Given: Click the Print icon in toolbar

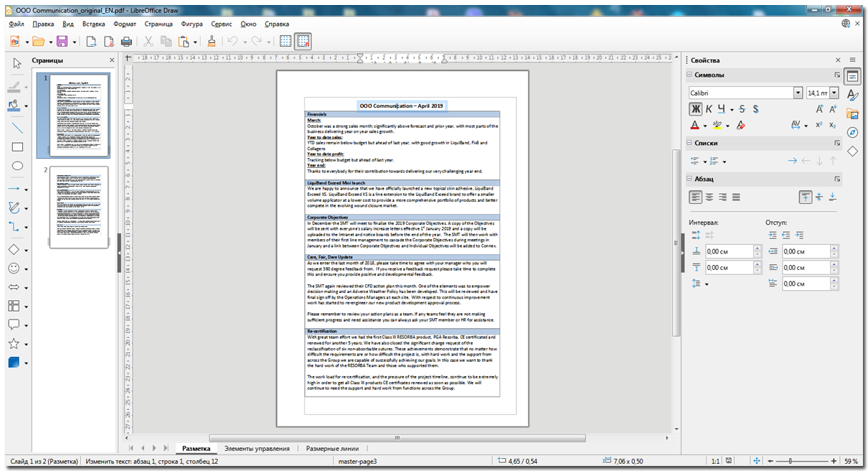Looking at the screenshot, I should point(126,42).
